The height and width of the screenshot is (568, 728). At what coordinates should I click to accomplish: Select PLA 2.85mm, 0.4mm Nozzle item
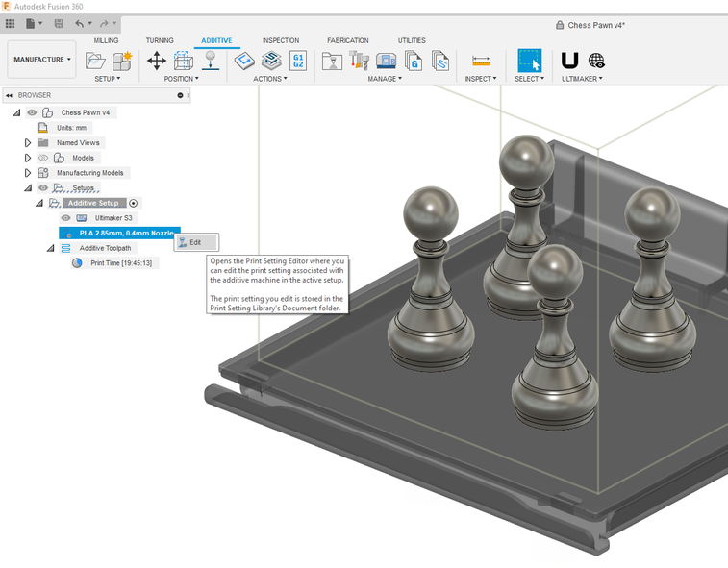point(120,233)
